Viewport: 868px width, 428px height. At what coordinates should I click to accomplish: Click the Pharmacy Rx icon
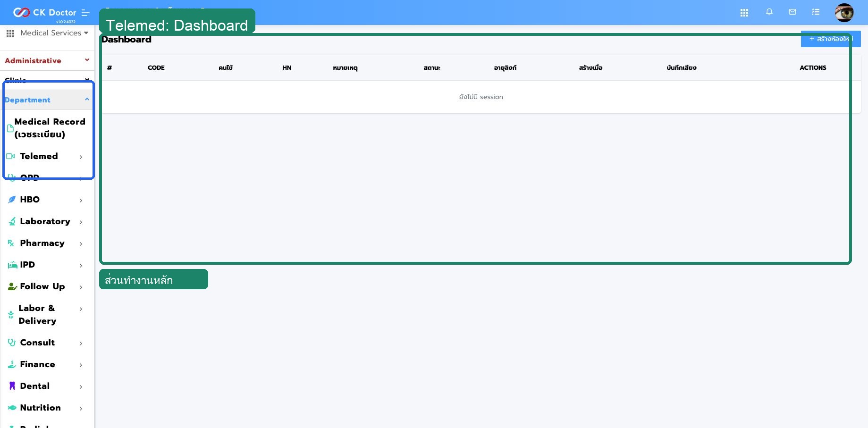click(x=11, y=243)
